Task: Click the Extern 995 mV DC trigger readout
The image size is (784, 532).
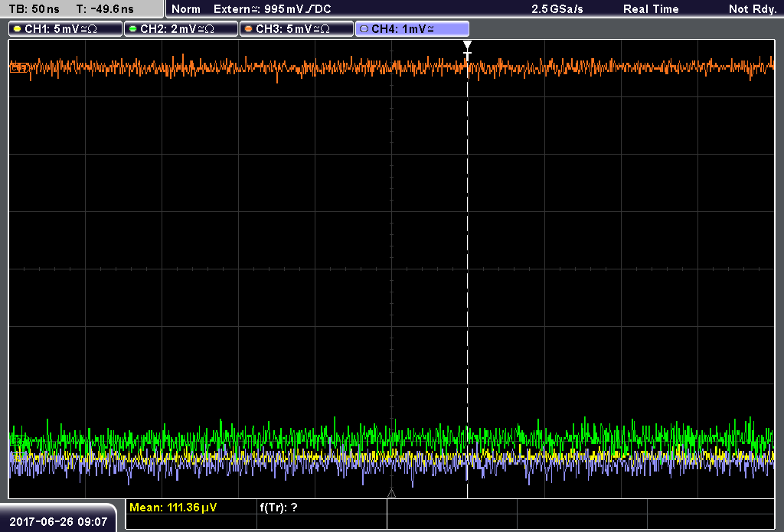Action: point(273,9)
